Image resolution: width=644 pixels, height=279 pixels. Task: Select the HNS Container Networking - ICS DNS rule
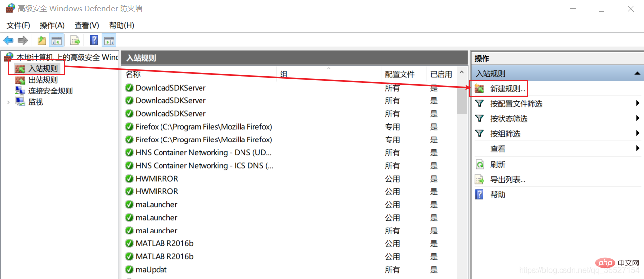pyautogui.click(x=204, y=166)
